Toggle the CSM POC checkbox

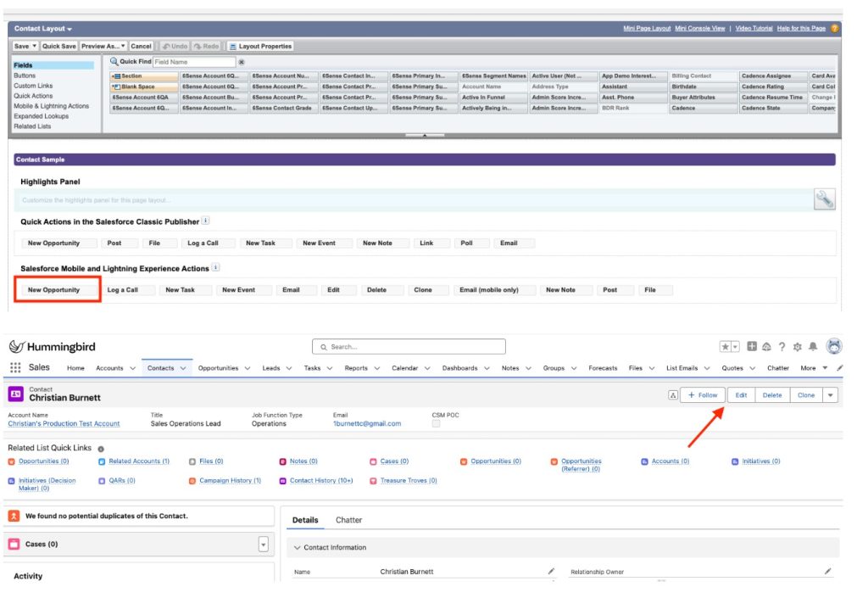[x=436, y=424]
